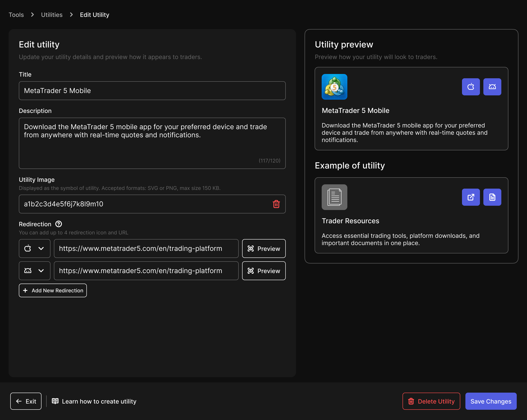This screenshot has height=420, width=527.
Task: Go to Tools in the breadcrumb
Action: click(16, 15)
